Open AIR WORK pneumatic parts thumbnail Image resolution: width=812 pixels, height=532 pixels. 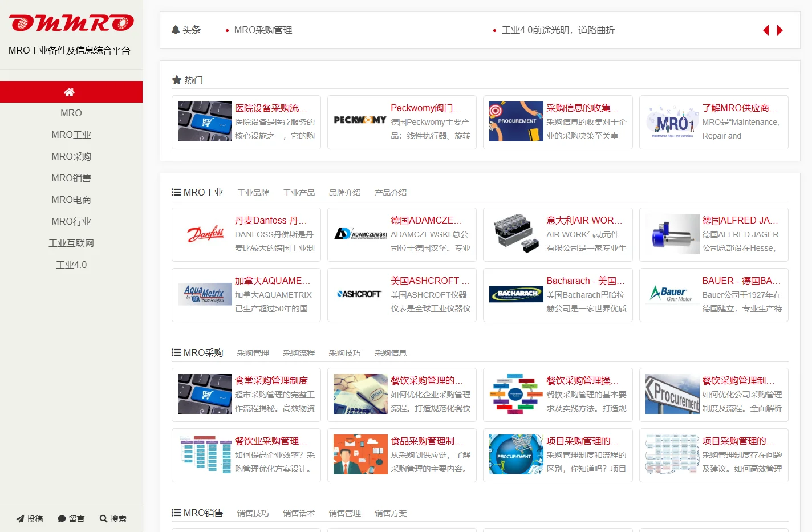tap(516, 234)
